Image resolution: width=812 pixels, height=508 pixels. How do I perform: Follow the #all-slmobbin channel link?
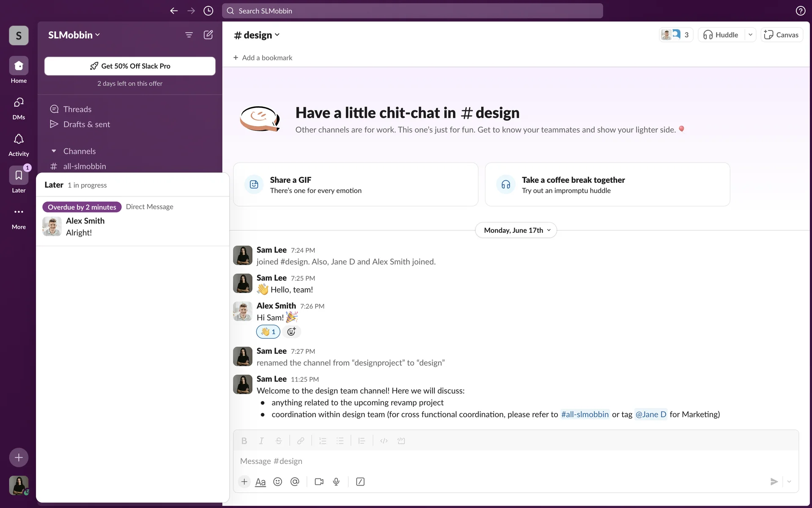point(584,414)
